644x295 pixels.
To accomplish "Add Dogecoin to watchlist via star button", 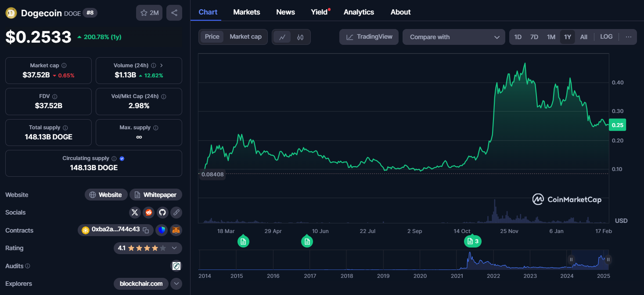I will click(149, 13).
